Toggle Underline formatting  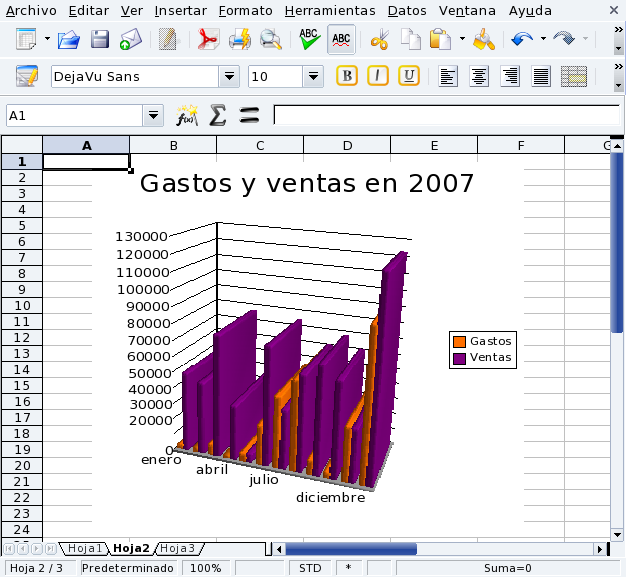409,76
